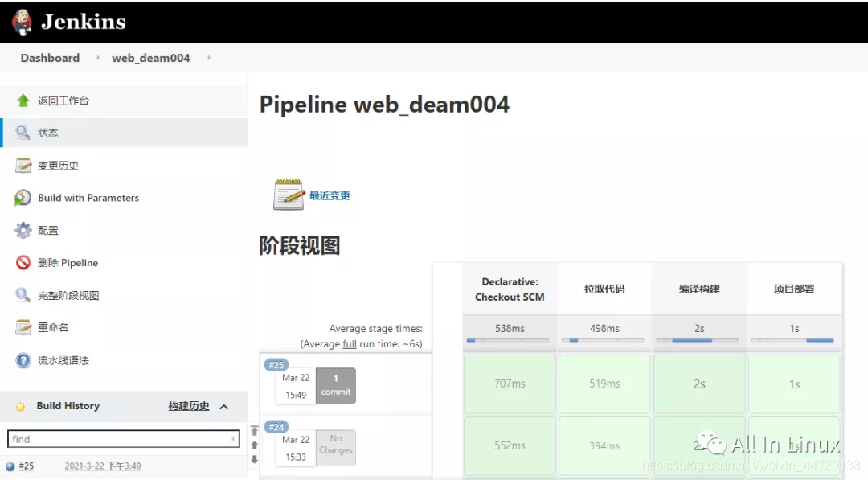This screenshot has height=480, width=868.
Task: Click 394ms stage cell of build #24
Action: (x=604, y=445)
